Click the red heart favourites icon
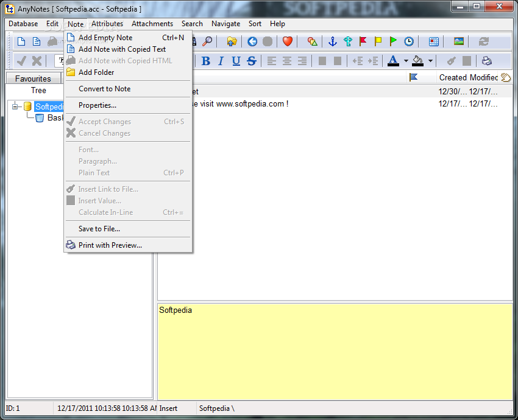The image size is (518, 420). (288, 41)
